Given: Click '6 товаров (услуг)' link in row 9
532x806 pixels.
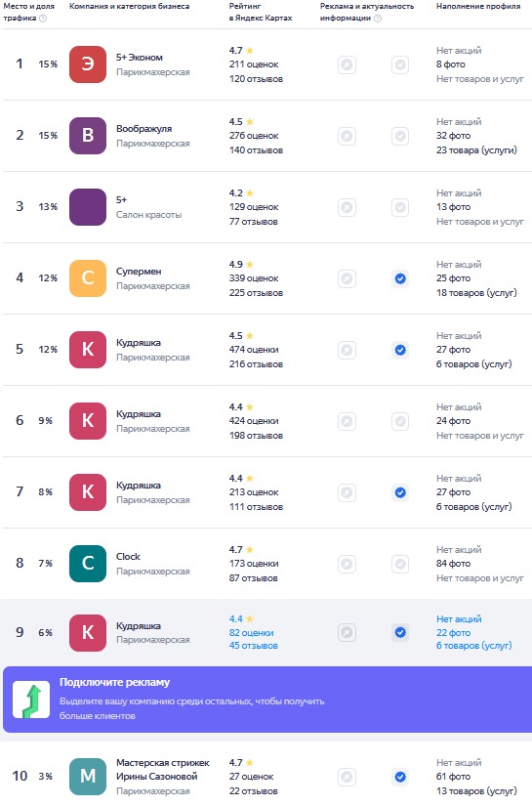Looking at the screenshot, I should 474,646.
